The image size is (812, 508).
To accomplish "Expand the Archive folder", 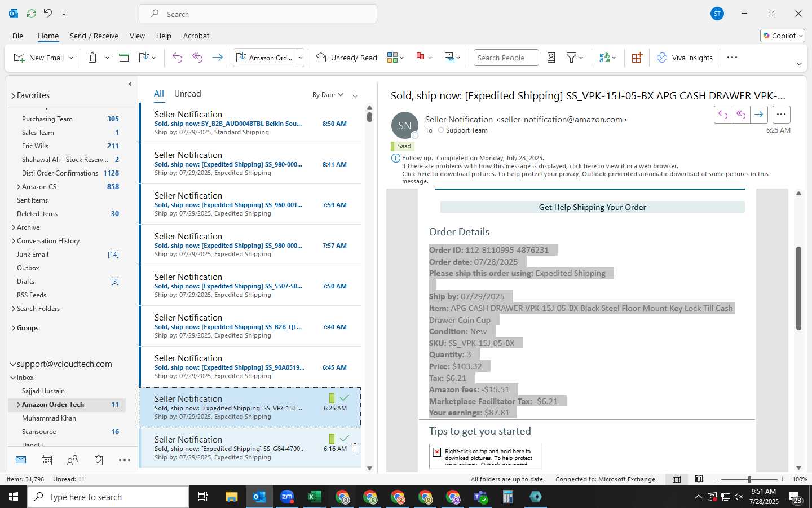I will [x=14, y=227].
